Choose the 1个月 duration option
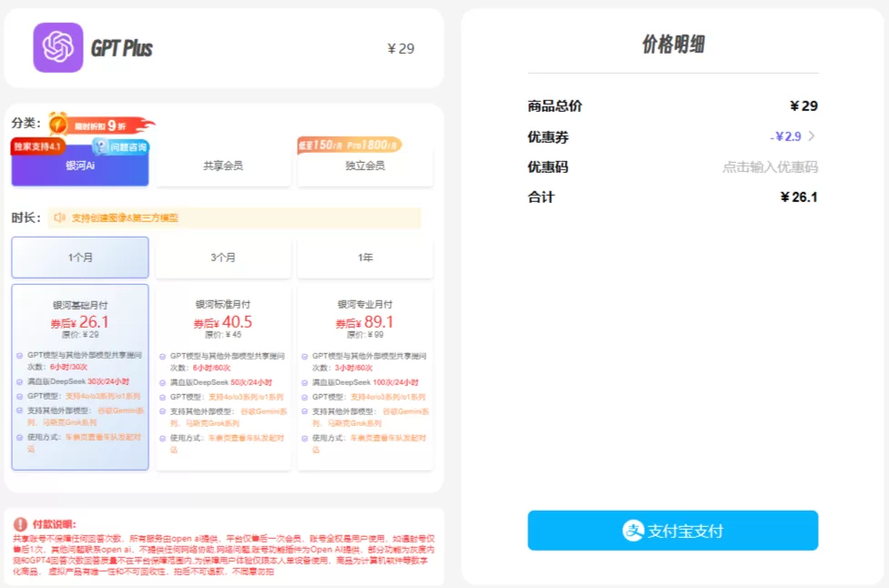889x588 pixels. coord(80,258)
